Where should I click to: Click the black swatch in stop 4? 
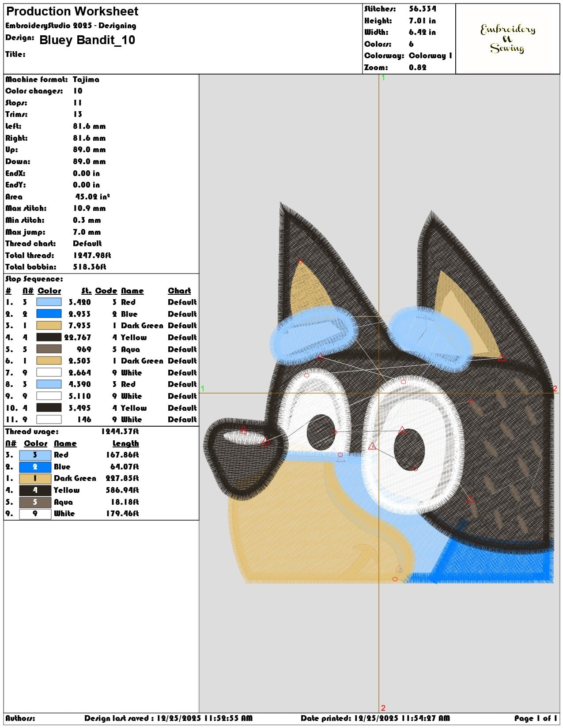pyautogui.click(x=49, y=338)
